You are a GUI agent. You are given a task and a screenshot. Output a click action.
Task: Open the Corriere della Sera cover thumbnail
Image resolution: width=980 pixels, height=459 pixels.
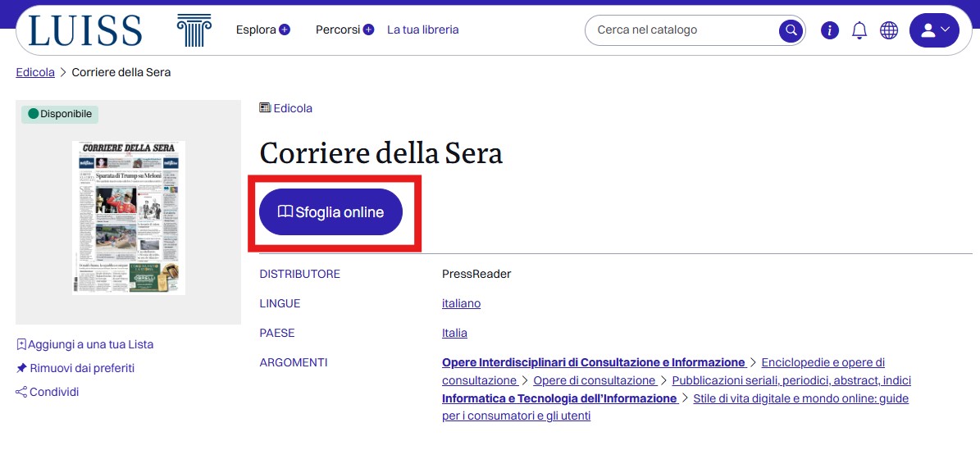click(x=128, y=217)
